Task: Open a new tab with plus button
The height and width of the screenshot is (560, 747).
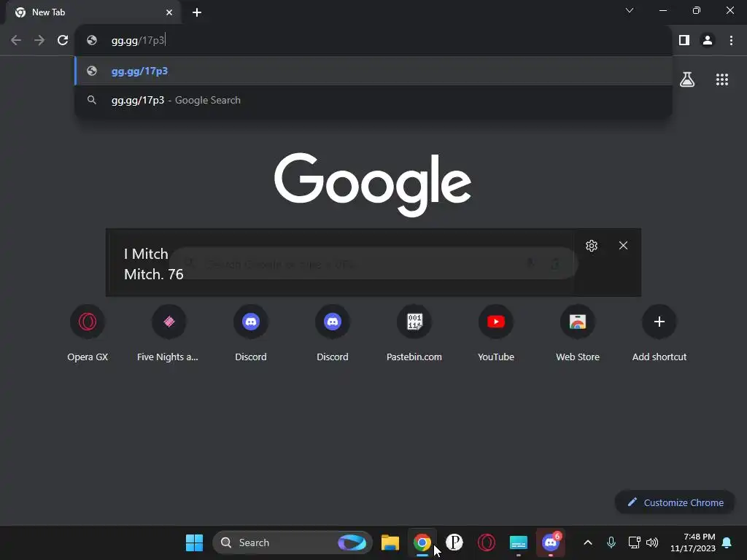Action: 197,12
